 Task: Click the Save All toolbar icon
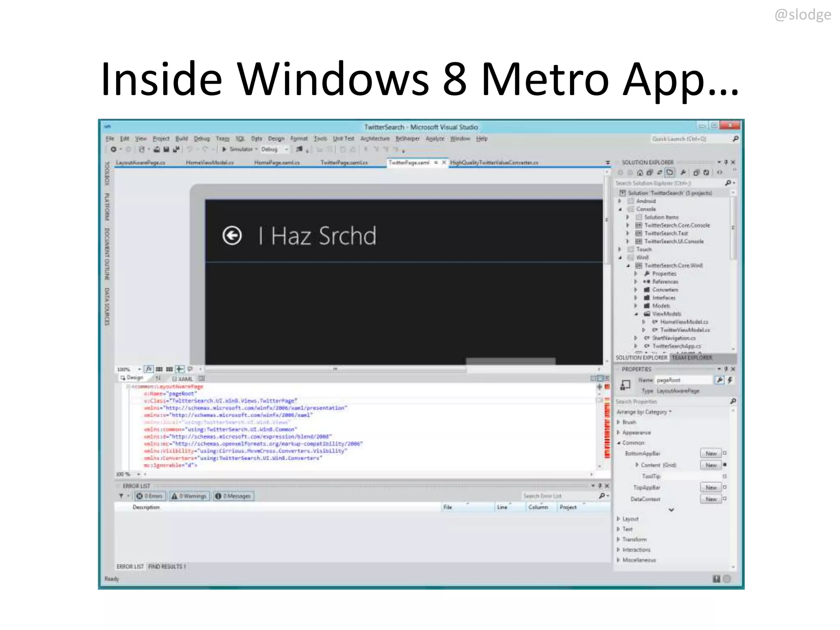[x=176, y=149]
